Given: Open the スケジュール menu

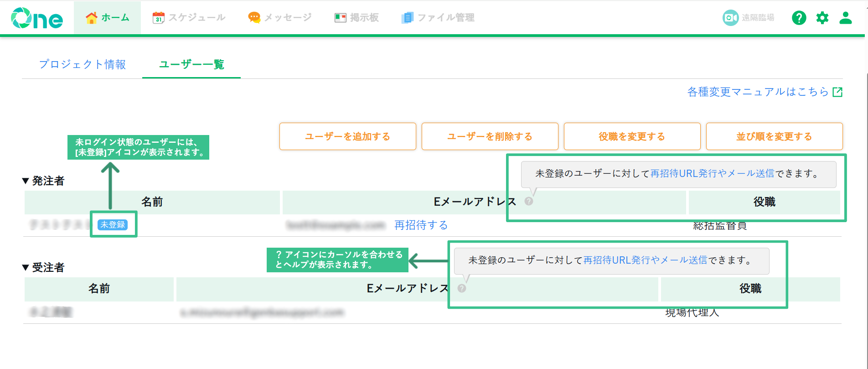Looking at the screenshot, I should [189, 17].
